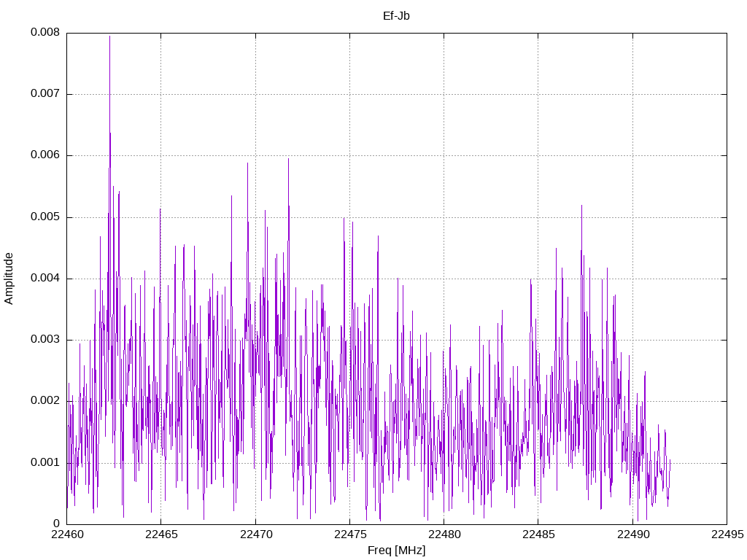
Task: Click the 22495 x-axis tick label
Action: click(727, 534)
